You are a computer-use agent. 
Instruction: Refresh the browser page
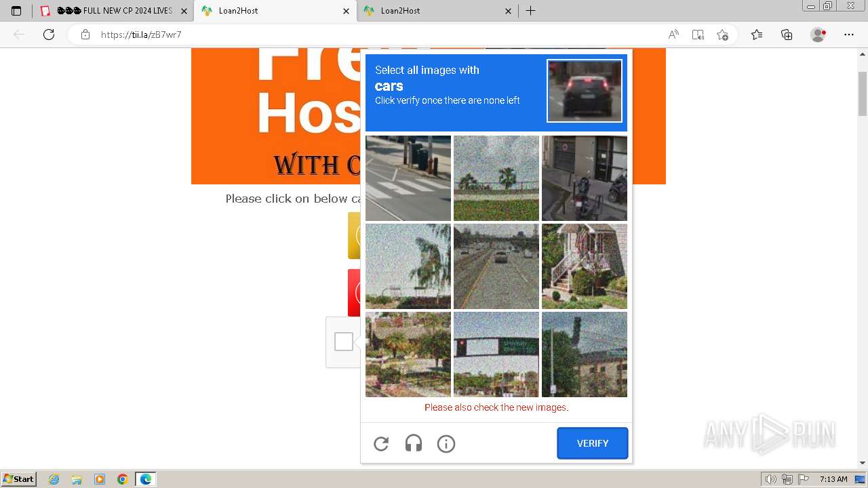tap(49, 35)
